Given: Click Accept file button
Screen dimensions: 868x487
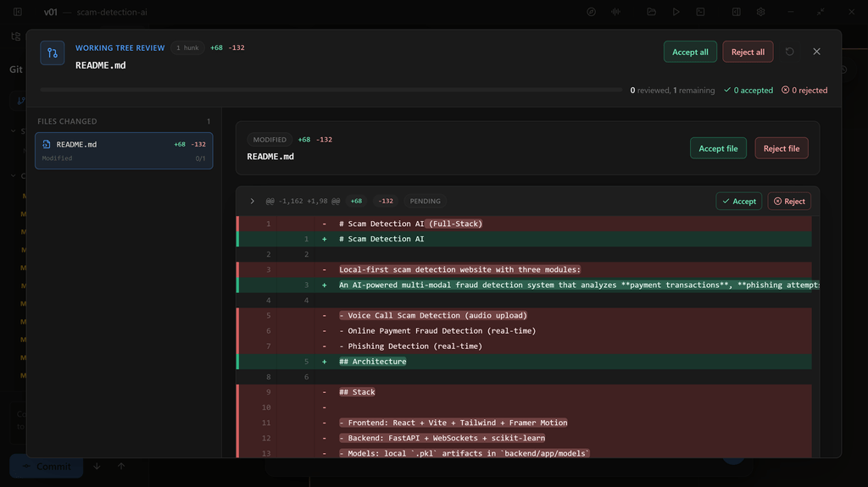Looking at the screenshot, I should [x=718, y=148].
